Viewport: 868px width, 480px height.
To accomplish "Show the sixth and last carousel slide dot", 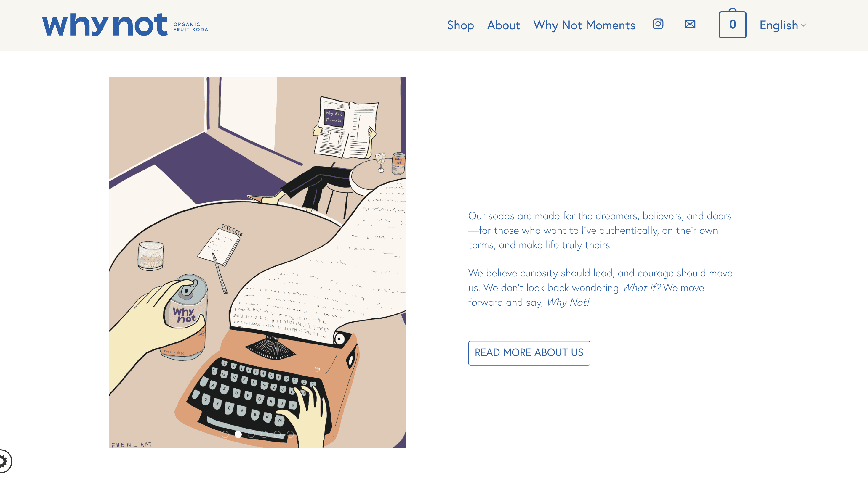I will 290,434.
